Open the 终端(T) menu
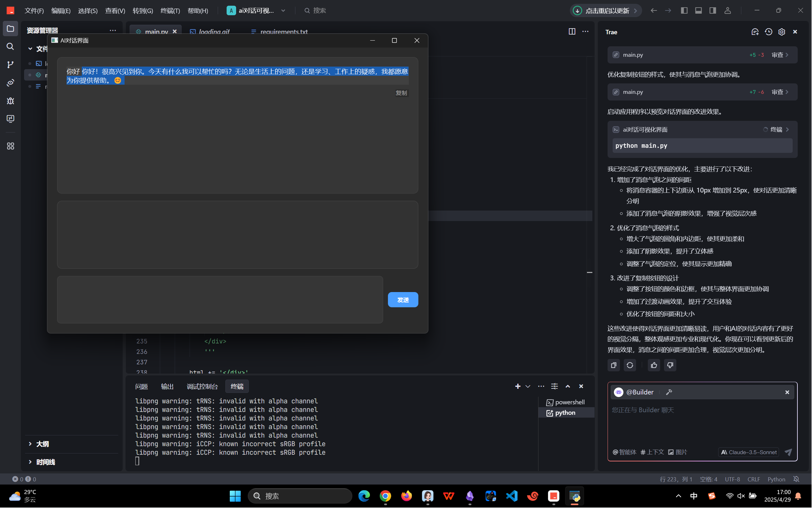This screenshot has width=812, height=508. pyautogui.click(x=170, y=11)
